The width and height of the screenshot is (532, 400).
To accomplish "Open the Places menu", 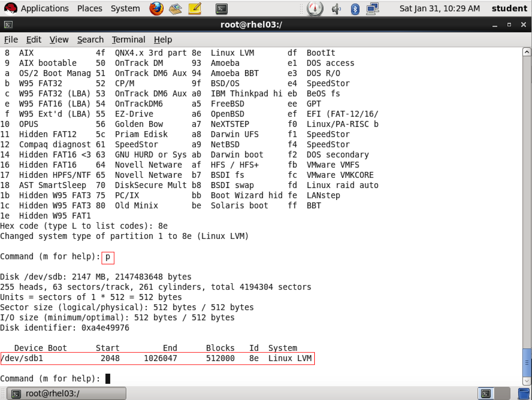I will pyautogui.click(x=90, y=8).
